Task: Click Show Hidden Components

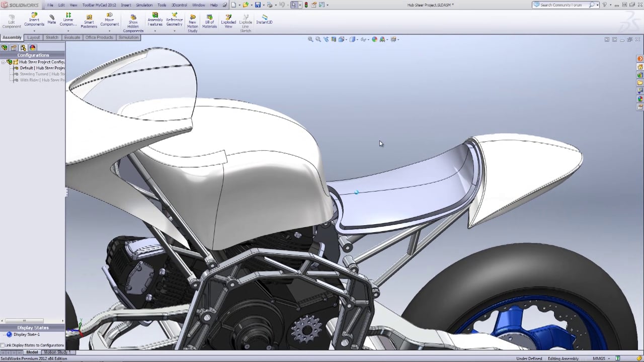Action: click(133, 23)
